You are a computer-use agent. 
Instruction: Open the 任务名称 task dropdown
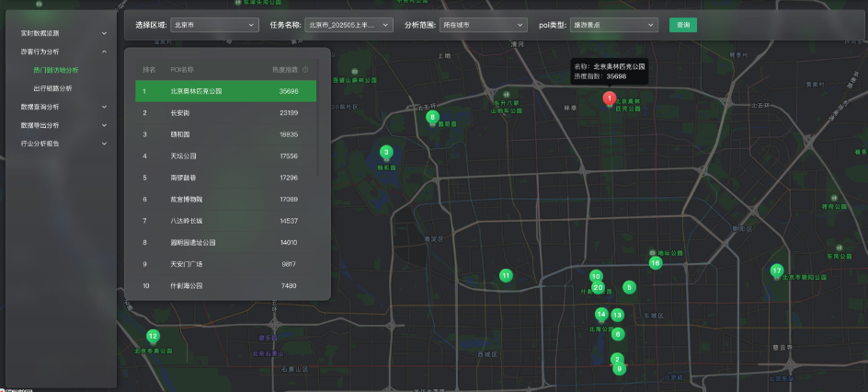point(348,25)
